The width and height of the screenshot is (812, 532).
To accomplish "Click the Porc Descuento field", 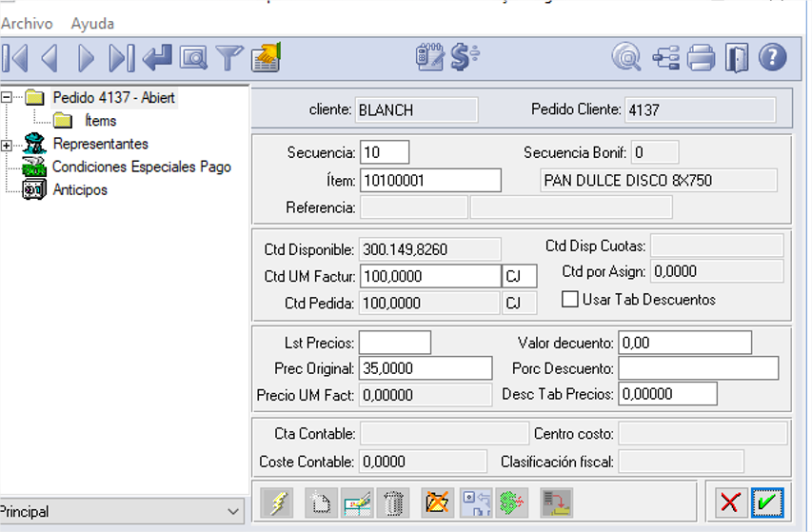I will pos(699,368).
